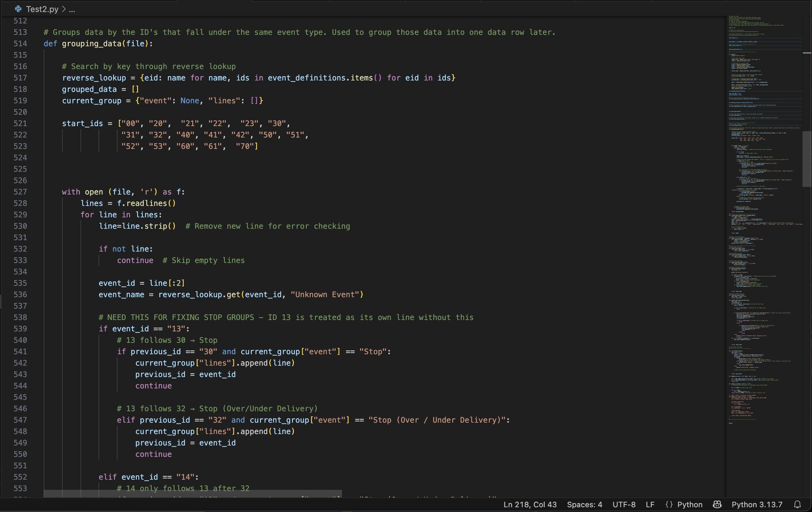
Task: Click 'elif event_id == "14"' on line 552
Action: [149, 477]
